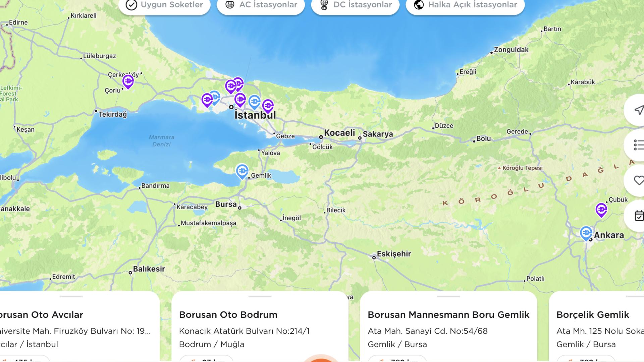Click 'Gemlik / Bursa' under Borusan Mannesmann
This screenshot has height=362, width=644.
tap(397, 344)
